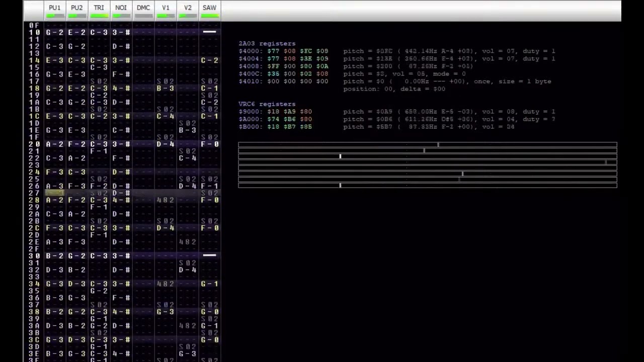This screenshot has height=362, width=644.
Task: Select D-4 note in V1 row 20
Action: (x=166, y=144)
